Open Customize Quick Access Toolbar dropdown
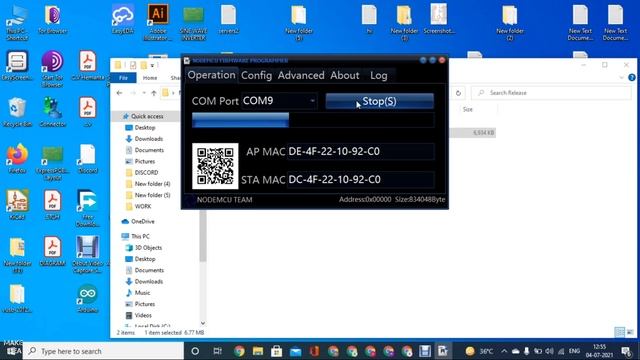Image resolution: width=640 pixels, height=360 pixels. point(152,65)
